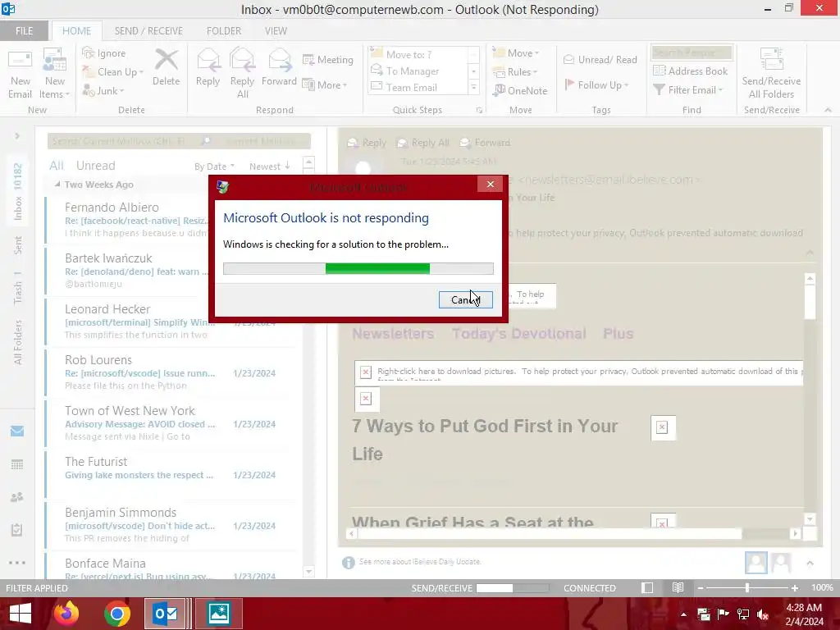Send message to OneNote
This screenshot has width=840, height=630.
(x=520, y=90)
